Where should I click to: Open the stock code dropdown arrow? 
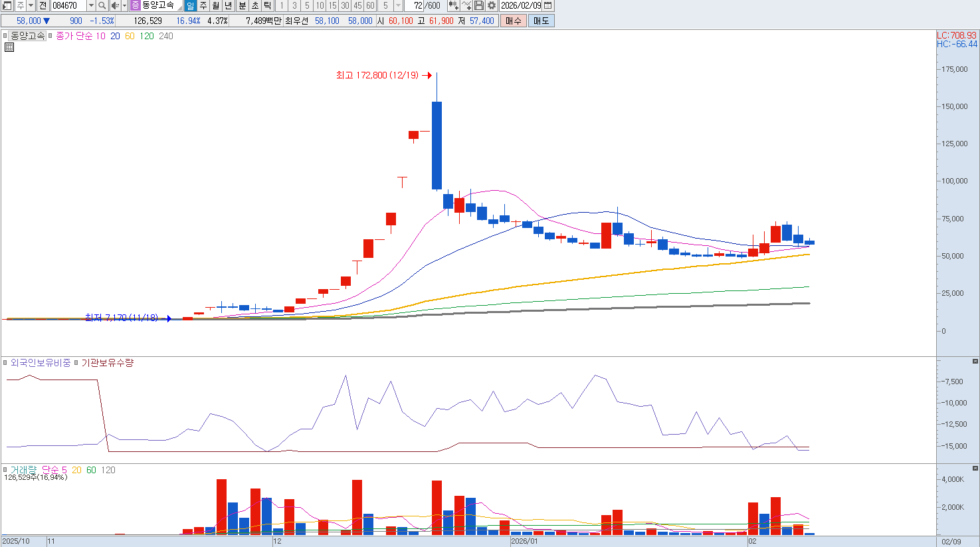pos(91,5)
